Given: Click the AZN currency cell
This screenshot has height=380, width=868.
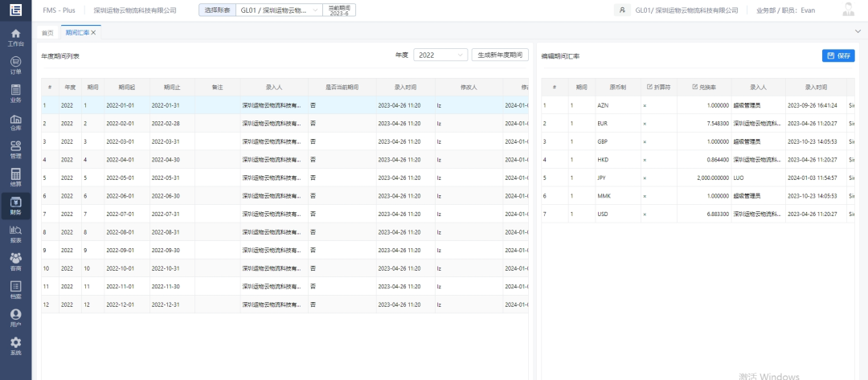Looking at the screenshot, I should click(616, 105).
